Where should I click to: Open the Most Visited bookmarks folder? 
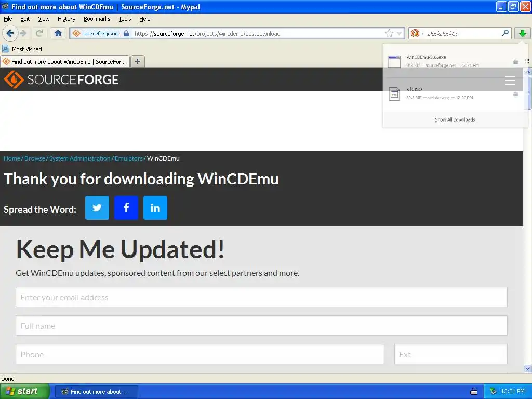pyautogui.click(x=22, y=49)
